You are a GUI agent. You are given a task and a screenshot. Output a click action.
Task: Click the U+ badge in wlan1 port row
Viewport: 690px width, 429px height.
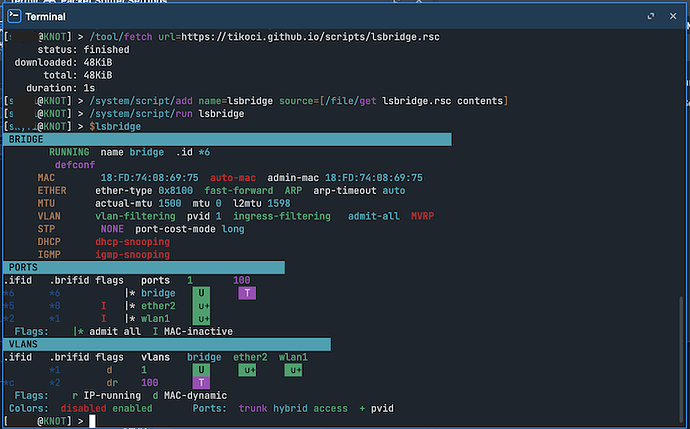[x=201, y=319]
